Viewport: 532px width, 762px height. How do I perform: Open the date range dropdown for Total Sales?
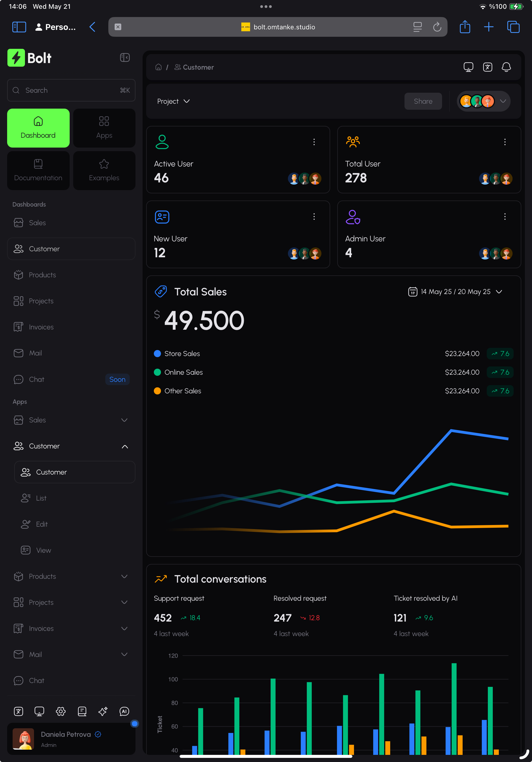[x=455, y=292]
